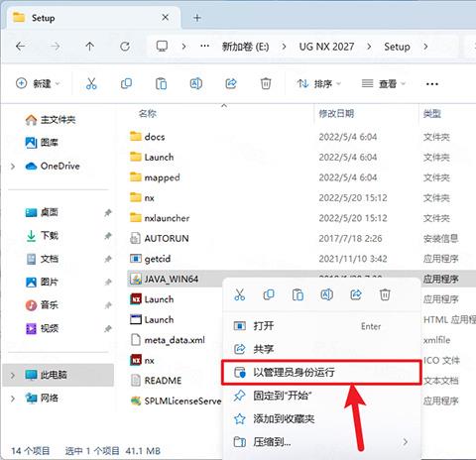Viewport: 476px width, 460px height.
Task: Click 新加卷 (E:) breadcrumb
Action: pos(245,47)
